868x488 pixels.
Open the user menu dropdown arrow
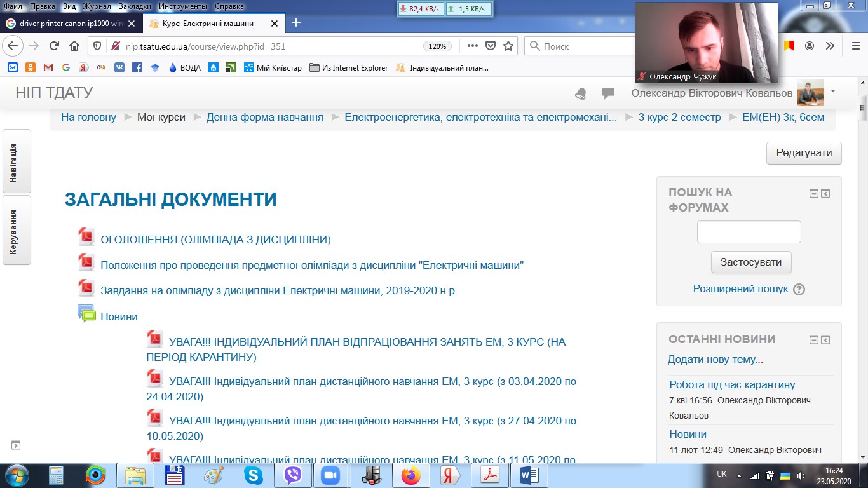coord(833,91)
